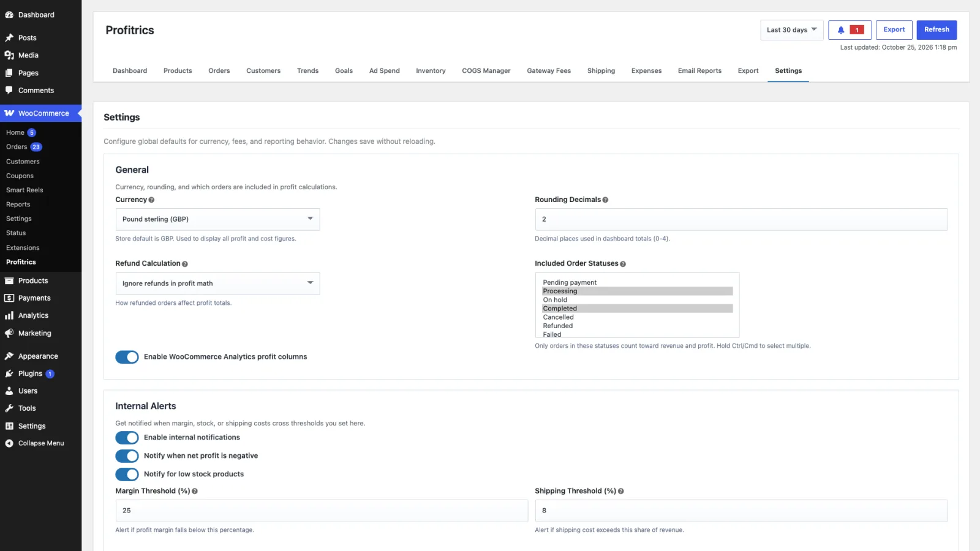The image size is (980, 551).
Task: Click the Tools wrench icon
Action: pyautogui.click(x=9, y=408)
